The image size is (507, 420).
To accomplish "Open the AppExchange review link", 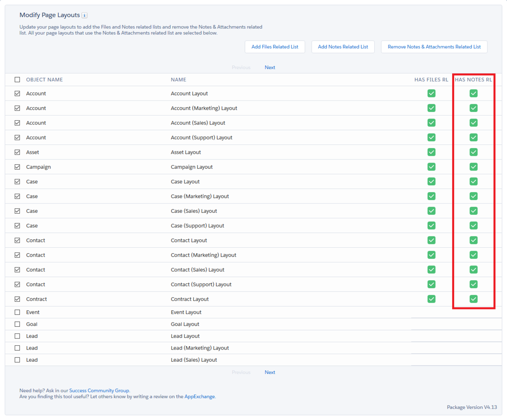I will coord(199,397).
